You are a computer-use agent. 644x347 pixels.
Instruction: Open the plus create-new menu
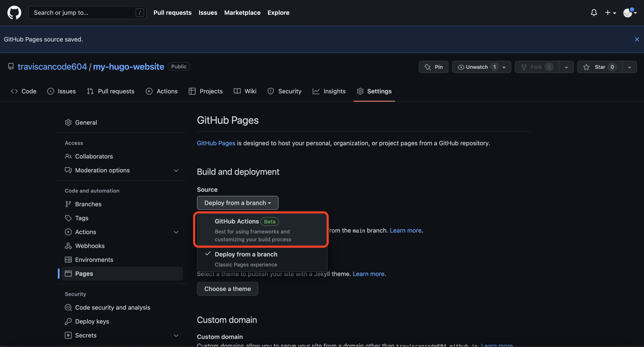point(610,12)
